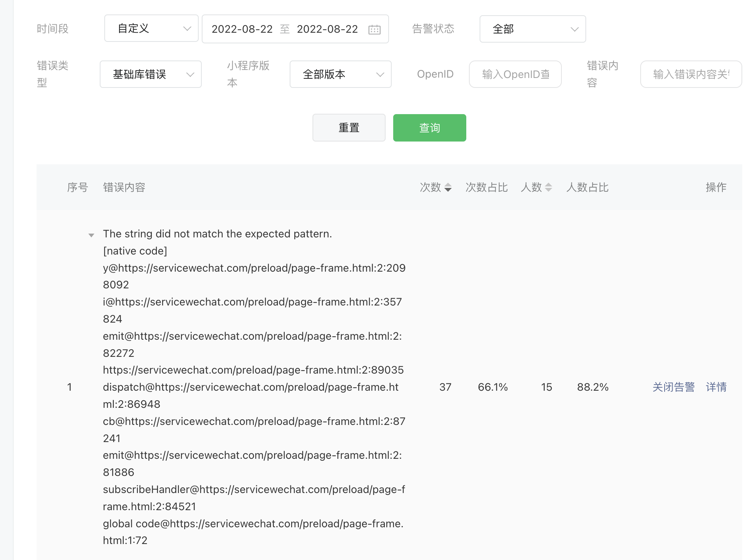Click the 次数占比 column header

486,187
